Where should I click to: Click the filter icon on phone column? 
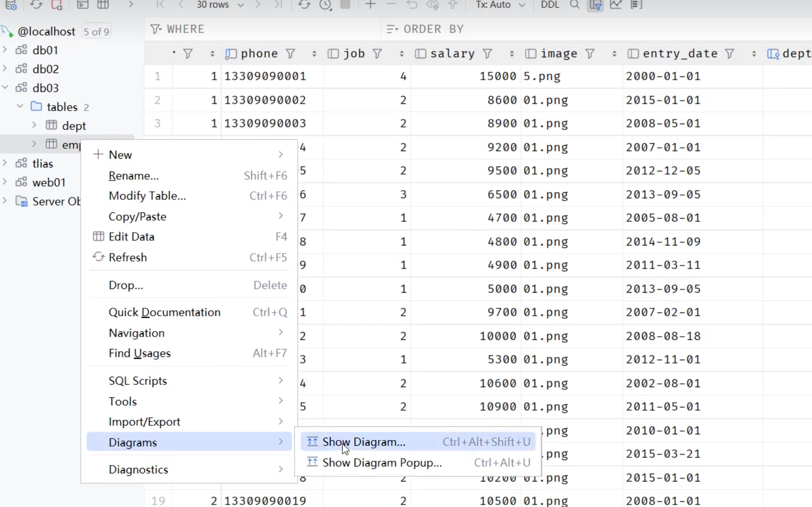pos(291,54)
